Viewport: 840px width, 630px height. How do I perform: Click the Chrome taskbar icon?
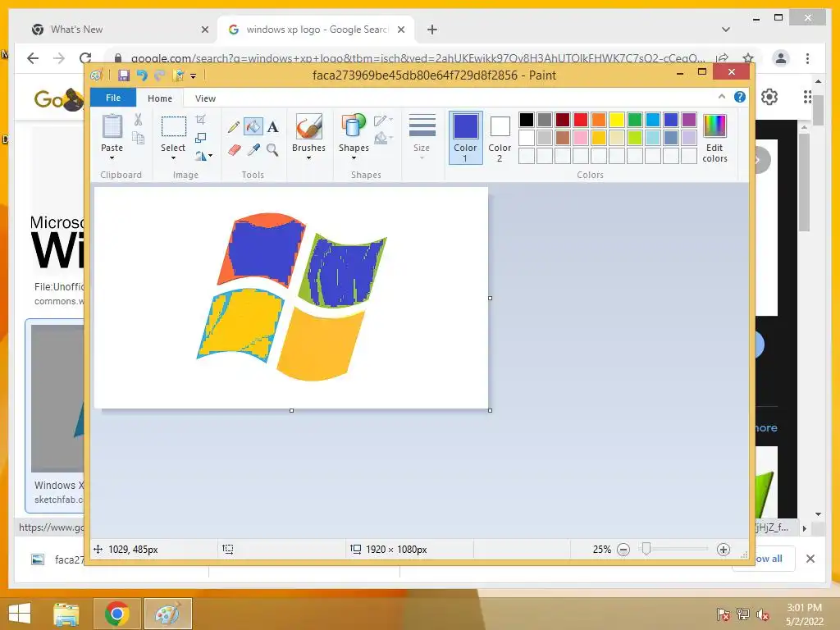click(x=116, y=614)
